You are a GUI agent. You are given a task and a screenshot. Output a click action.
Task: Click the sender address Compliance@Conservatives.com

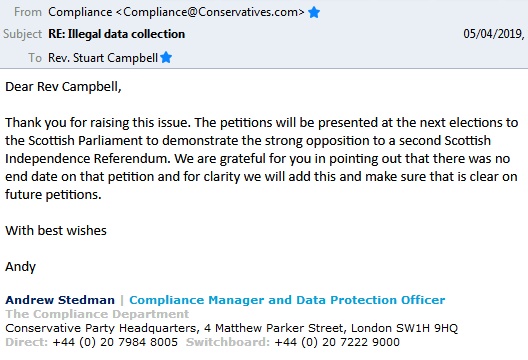pyautogui.click(x=210, y=12)
